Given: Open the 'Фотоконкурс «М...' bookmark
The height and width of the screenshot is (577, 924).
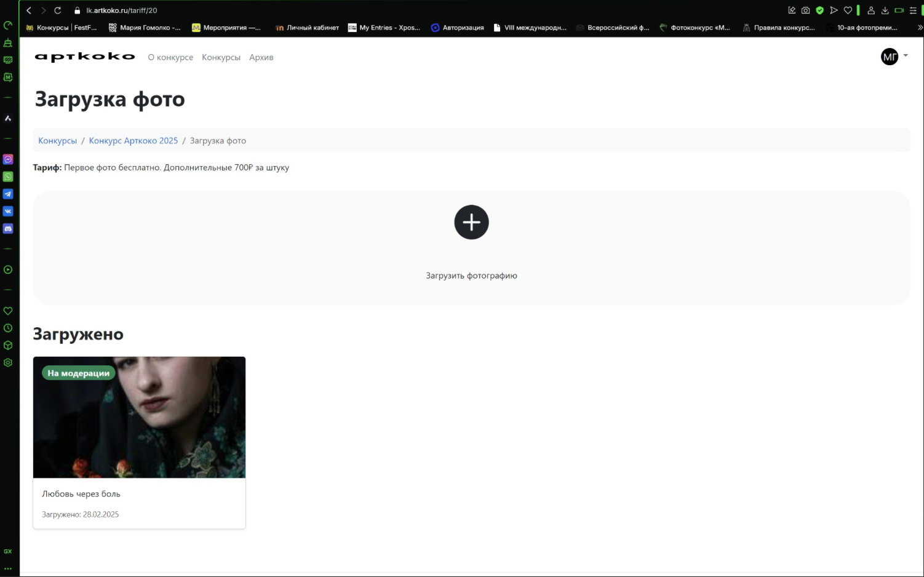Looking at the screenshot, I should pyautogui.click(x=695, y=28).
